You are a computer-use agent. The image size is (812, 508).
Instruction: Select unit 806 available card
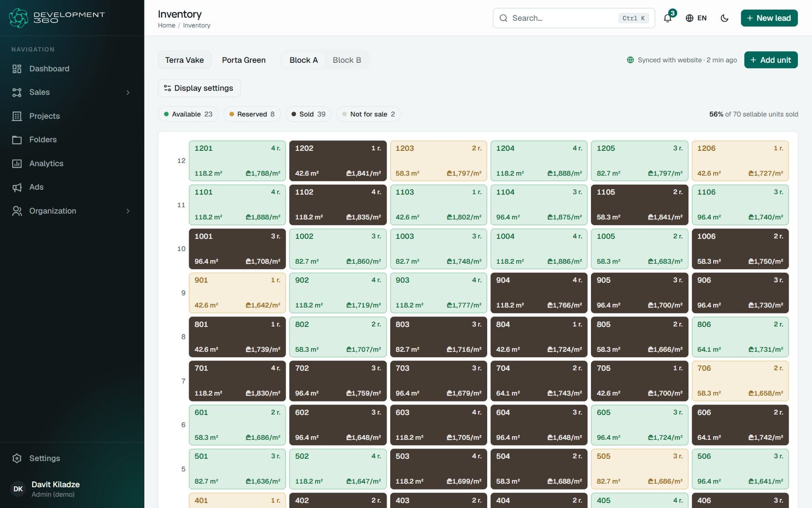[740, 337]
